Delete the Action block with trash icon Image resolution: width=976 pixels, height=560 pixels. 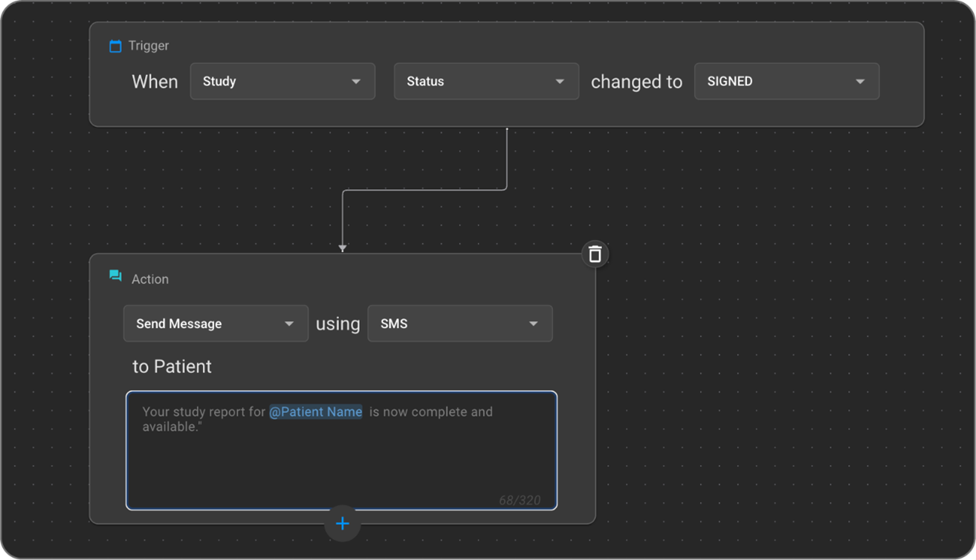click(x=595, y=254)
